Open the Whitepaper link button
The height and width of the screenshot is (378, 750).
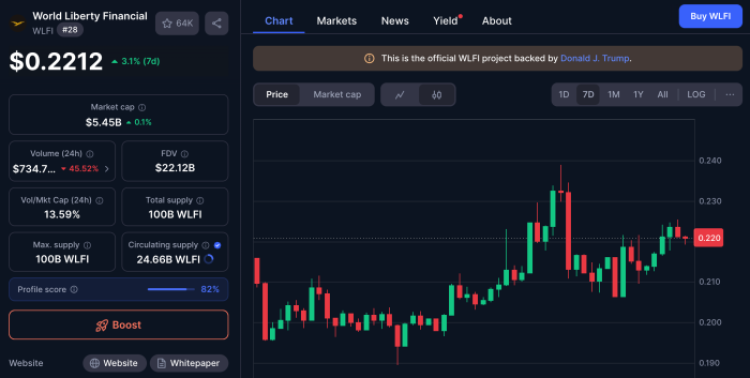point(189,363)
